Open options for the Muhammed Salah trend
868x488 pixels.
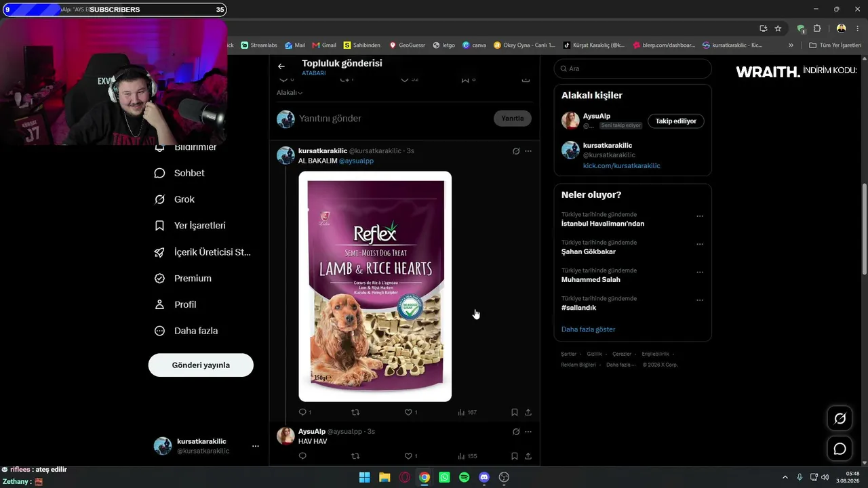700,272
